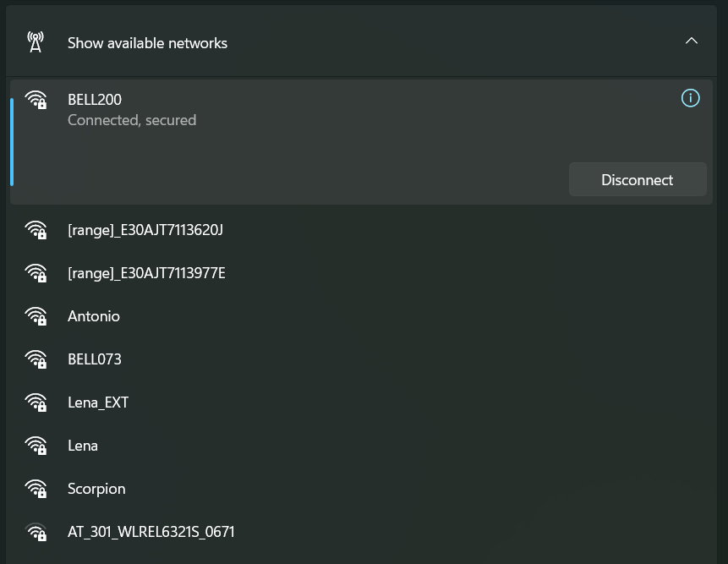Screen dimensions: 728x564
Task: Select the [range]_E30AJT7113977E network
Action: coord(146,273)
